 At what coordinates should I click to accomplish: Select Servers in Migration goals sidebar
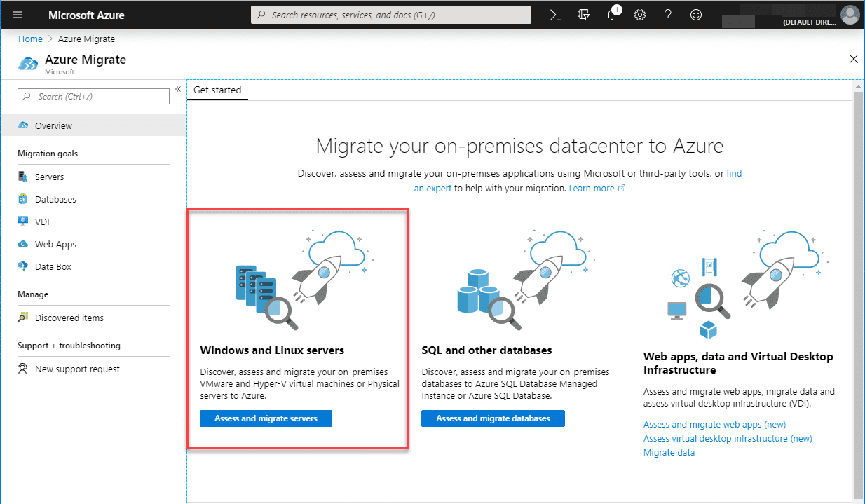pos(53,176)
